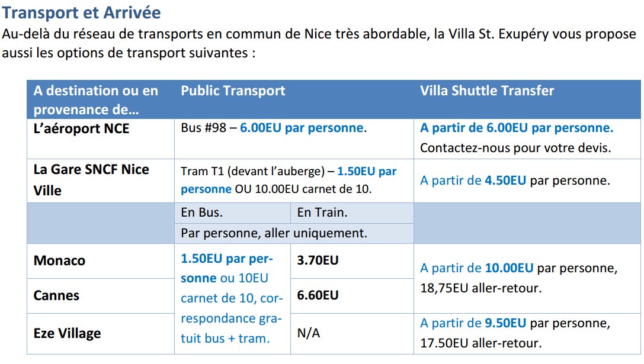Click "A partir de 6.00EU par personne." text
This screenshot has height=364, width=644.
(517, 128)
